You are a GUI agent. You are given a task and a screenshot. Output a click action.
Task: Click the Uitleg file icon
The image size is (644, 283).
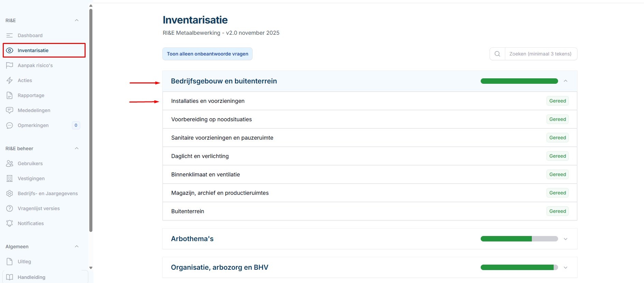(10, 262)
